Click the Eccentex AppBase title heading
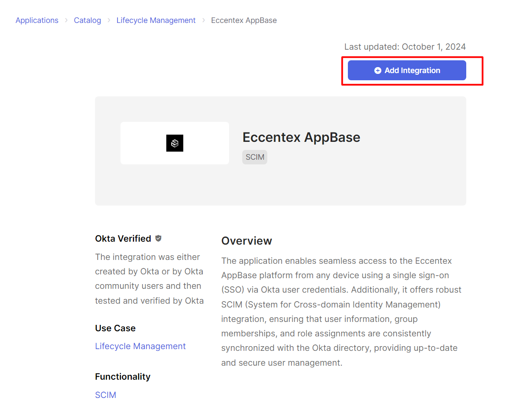The image size is (532, 409). pos(301,137)
